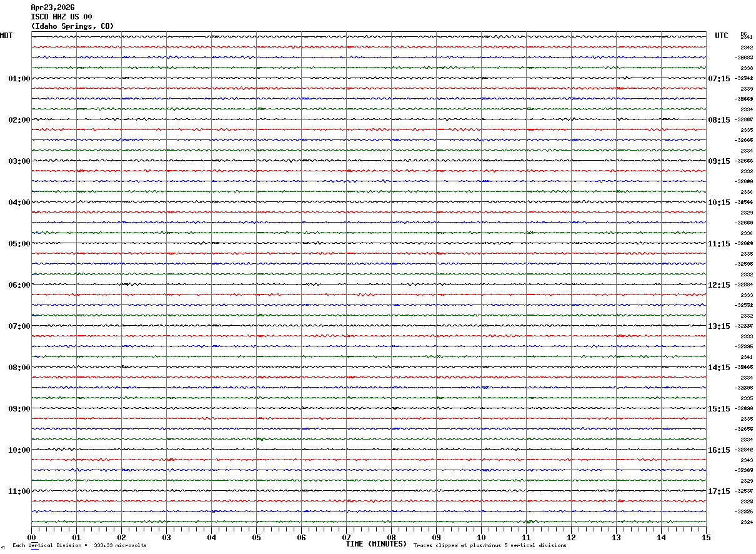Click the (Idaho Springs, CO) location text
This screenshot has height=554, width=756.
tap(72, 26)
